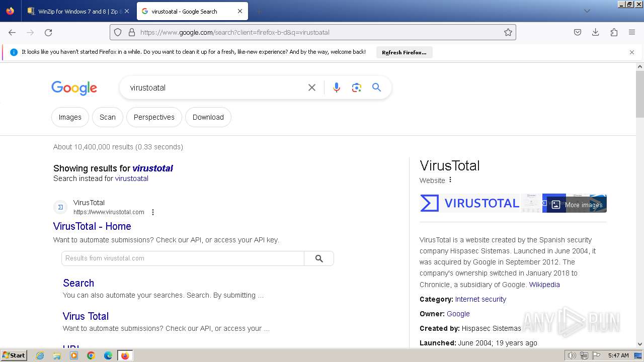Screen dimensions: 644x362
Task: Open the Virus Total sitelink
Action: 86,316
